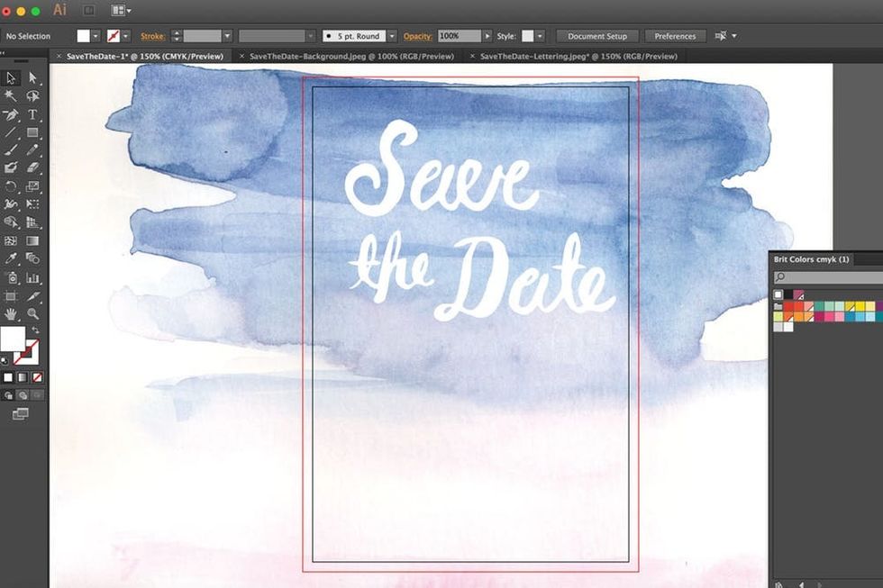Open the Preferences button
Image resolution: width=883 pixels, height=588 pixels.
coord(675,36)
